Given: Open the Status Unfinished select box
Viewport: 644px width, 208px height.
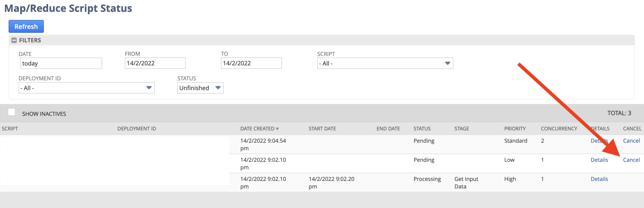Looking at the screenshot, I should (200, 88).
